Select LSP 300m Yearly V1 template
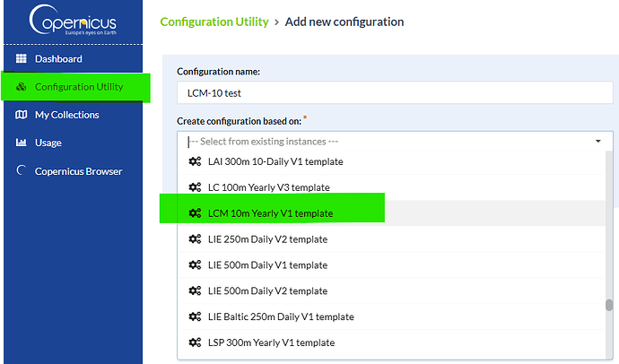 tap(271, 342)
